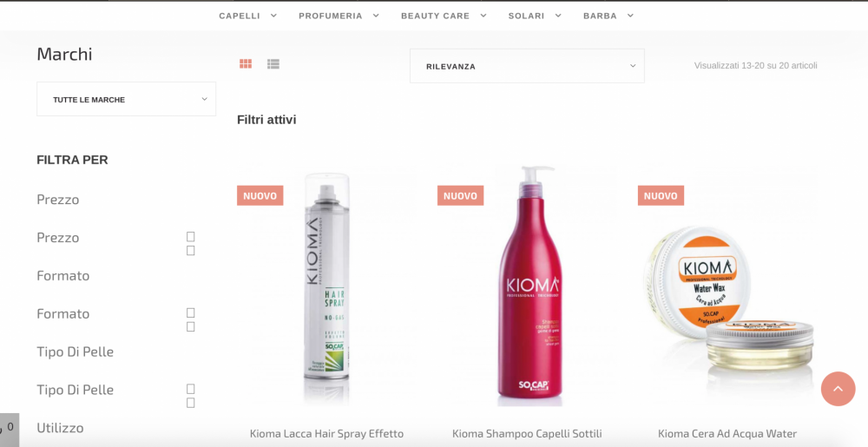Open the BEAUTY CARE menu item
Image resolution: width=868 pixels, height=447 pixels.
(x=444, y=16)
